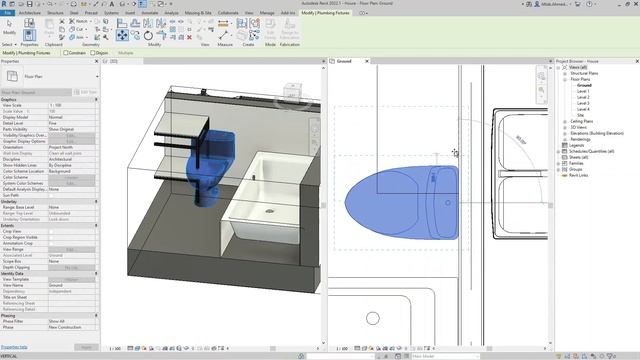Click the Offset tool icon
The image size is (640, 360).
tap(135, 23)
